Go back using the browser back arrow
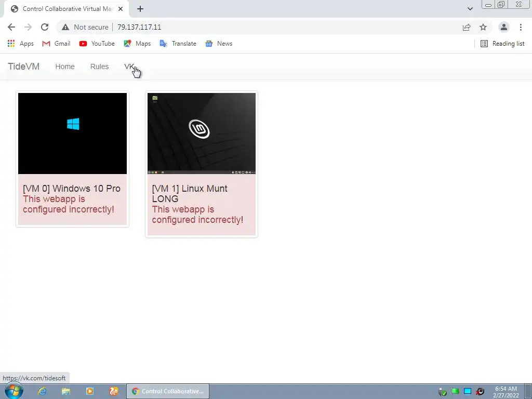This screenshot has width=532, height=399. pos(11,27)
